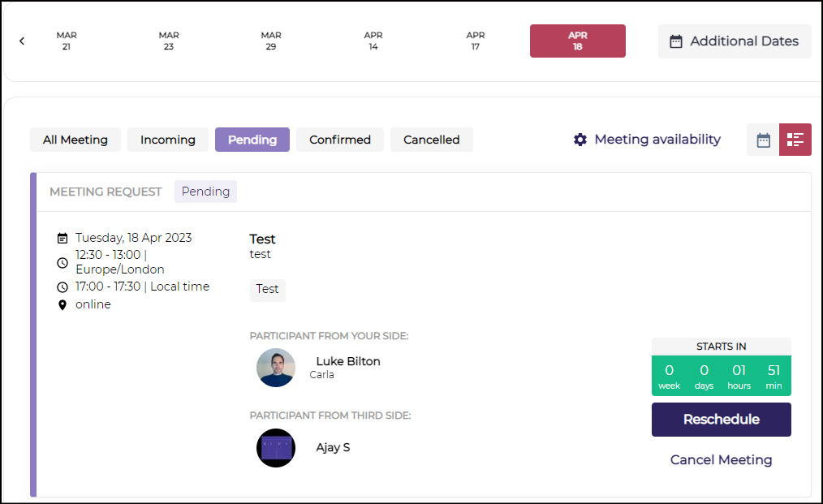Click the previous dates left arrow
The height and width of the screenshot is (504, 823).
[x=22, y=41]
